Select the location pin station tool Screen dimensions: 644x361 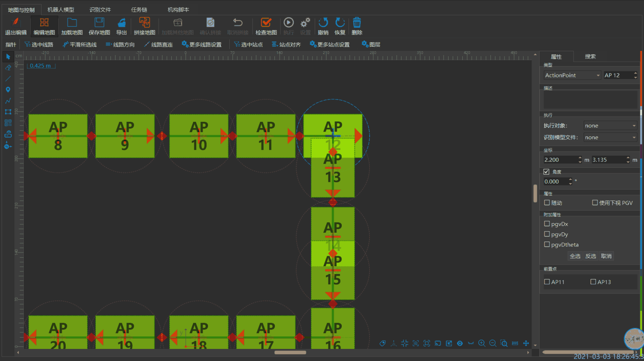point(8,90)
